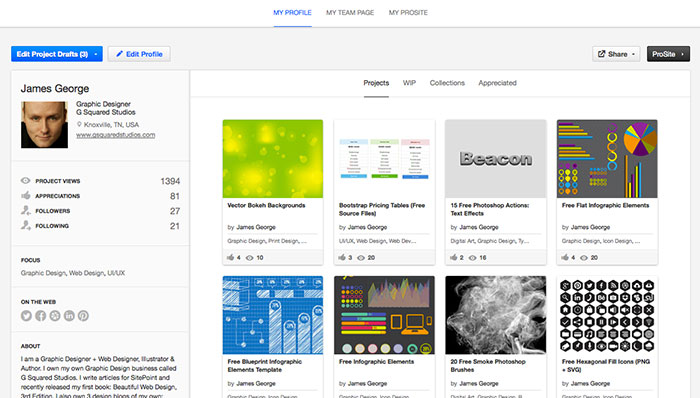Click the 'Graphic Design, Web Design, UI/UX' focus text
Image resolution: width=700 pixels, height=398 pixels.
[73, 273]
